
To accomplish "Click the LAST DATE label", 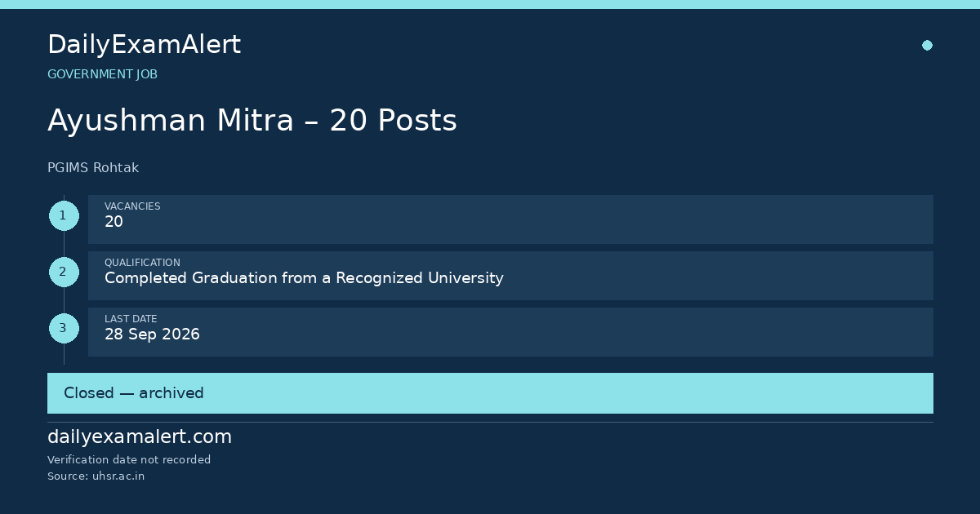I will click(x=131, y=319).
